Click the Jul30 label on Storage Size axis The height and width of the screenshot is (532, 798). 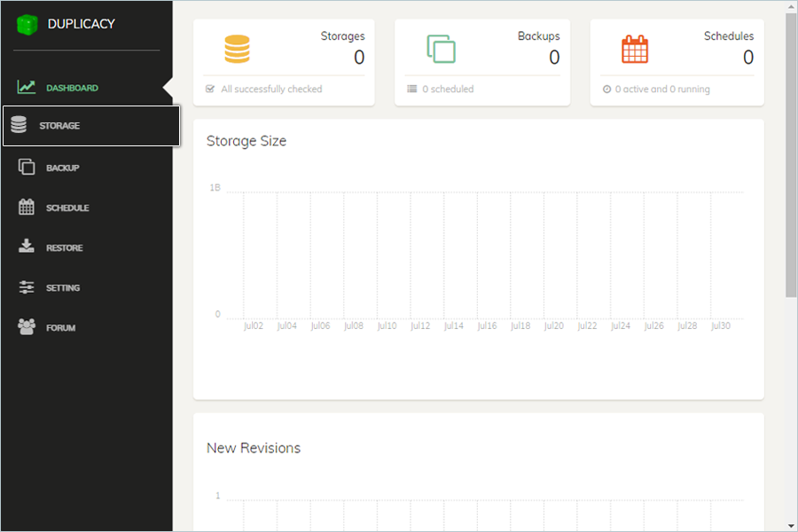click(721, 325)
